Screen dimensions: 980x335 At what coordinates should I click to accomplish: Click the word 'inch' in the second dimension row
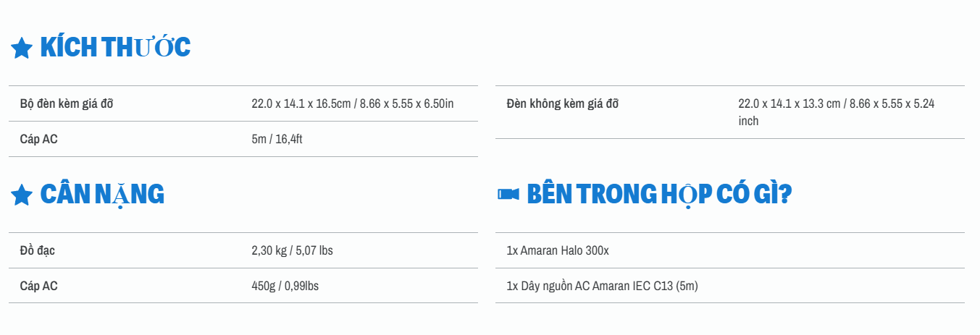pyautogui.click(x=748, y=121)
